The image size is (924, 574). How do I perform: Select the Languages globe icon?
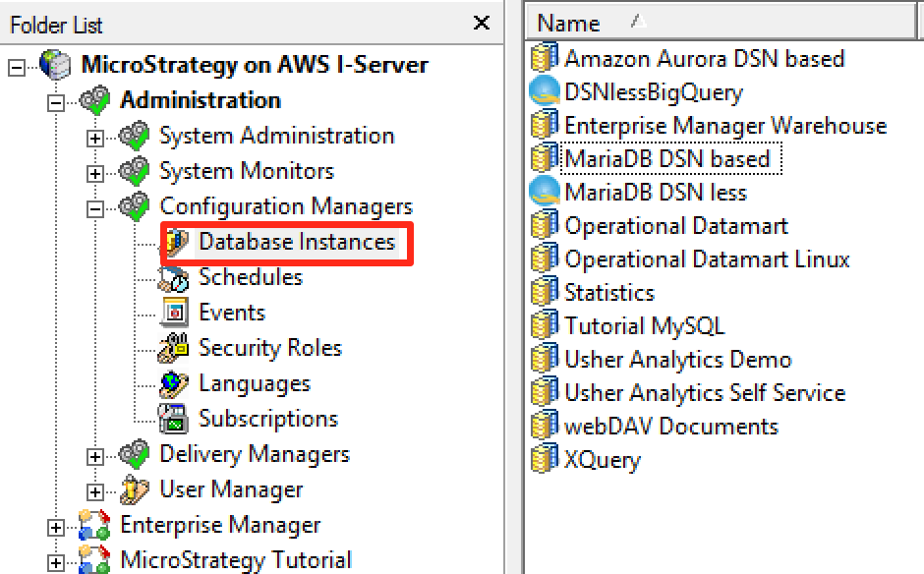pos(172,383)
